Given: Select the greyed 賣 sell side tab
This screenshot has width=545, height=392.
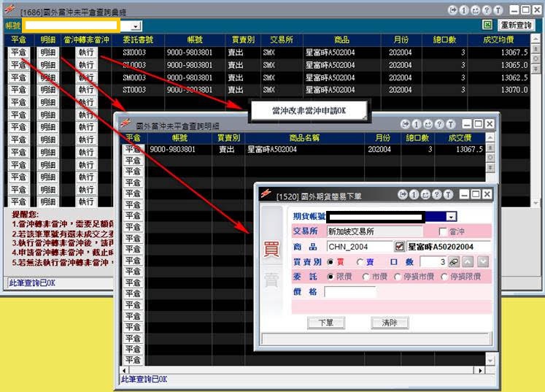Looking at the screenshot, I should [x=271, y=280].
